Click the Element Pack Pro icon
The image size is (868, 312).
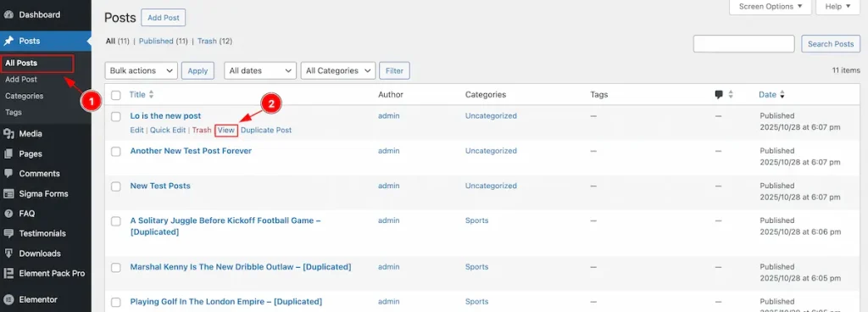(x=8, y=273)
